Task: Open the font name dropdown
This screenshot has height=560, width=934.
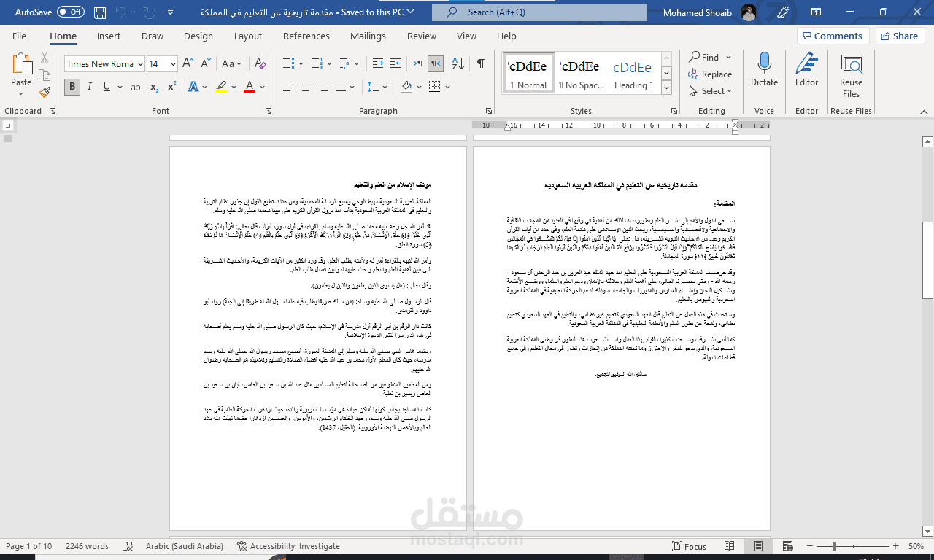Action: (x=140, y=63)
